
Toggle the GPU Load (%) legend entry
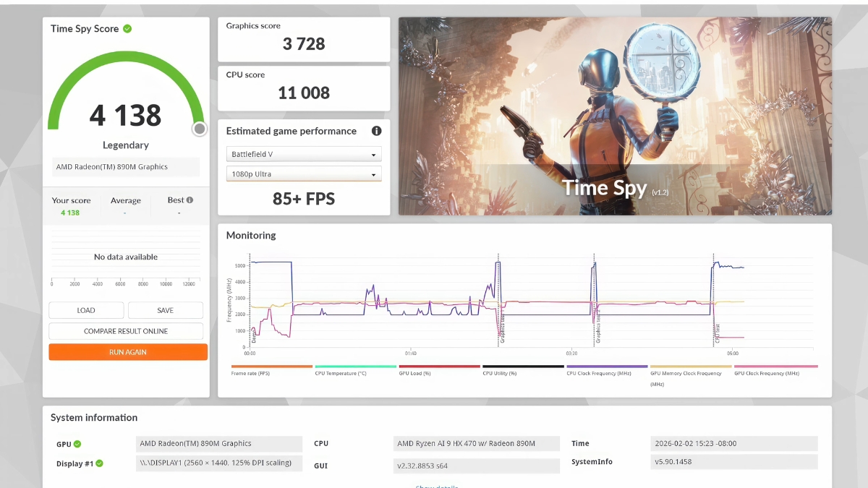coord(440,370)
